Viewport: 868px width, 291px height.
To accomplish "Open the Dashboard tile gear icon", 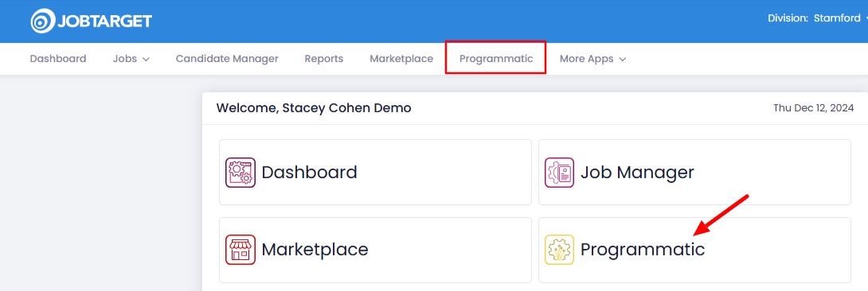I will 240,173.
